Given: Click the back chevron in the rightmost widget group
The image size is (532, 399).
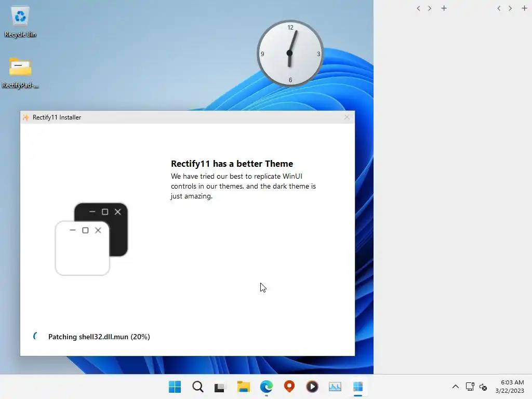Looking at the screenshot, I should click(x=499, y=8).
